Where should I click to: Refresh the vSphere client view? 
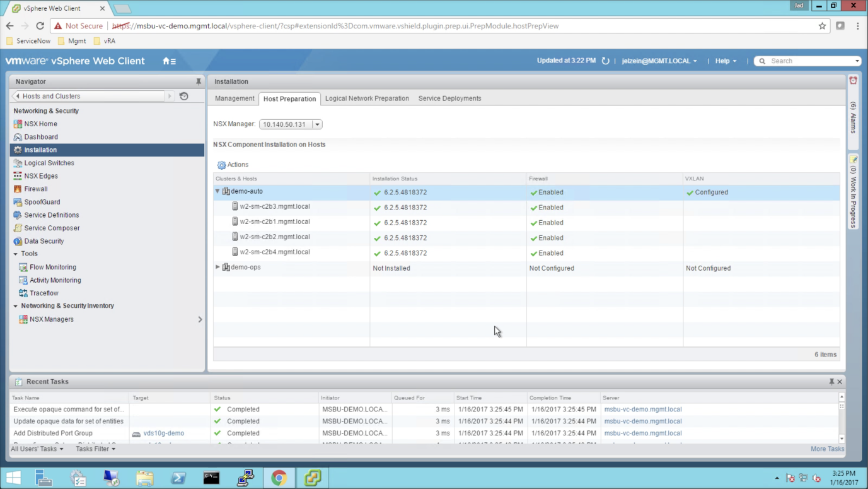(x=605, y=61)
